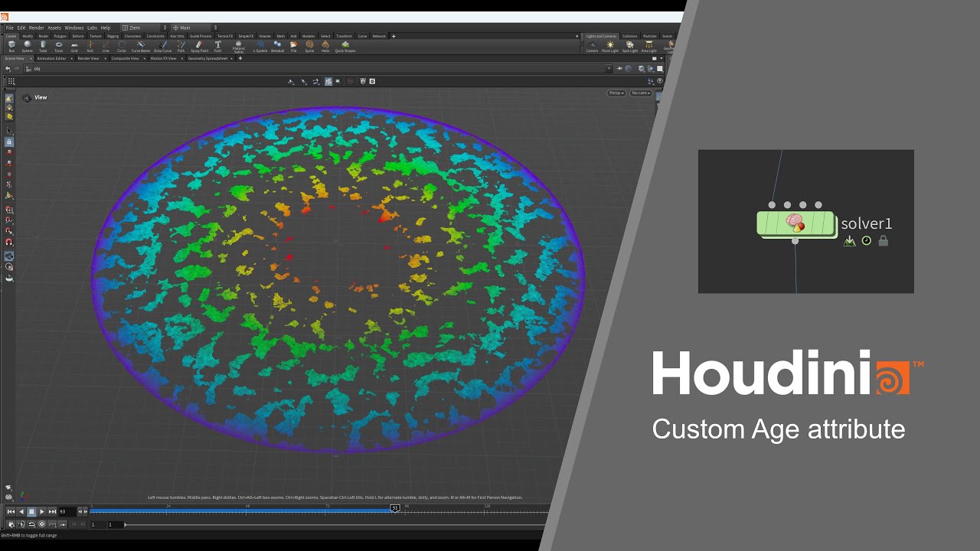The image size is (980, 551).
Task: Toggle the lock flag on solver1
Action: coord(883,241)
